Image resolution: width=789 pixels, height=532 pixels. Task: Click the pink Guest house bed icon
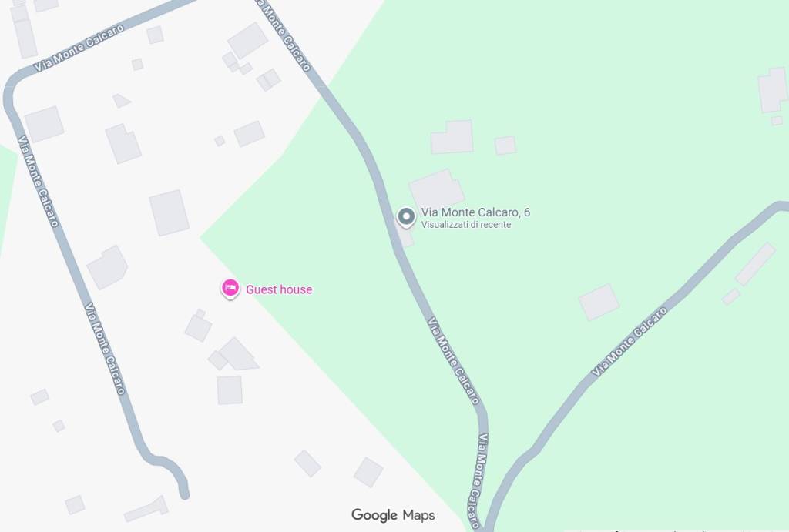click(x=230, y=289)
